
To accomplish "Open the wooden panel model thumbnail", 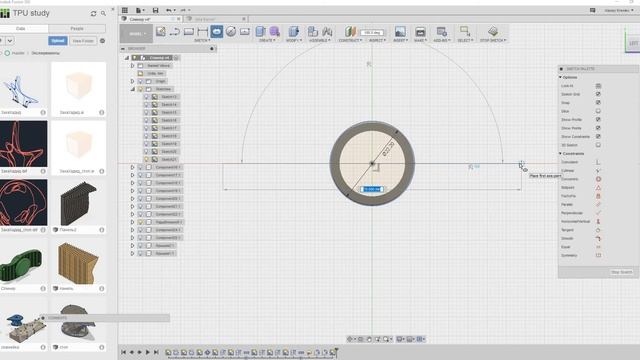I will (x=78, y=261).
